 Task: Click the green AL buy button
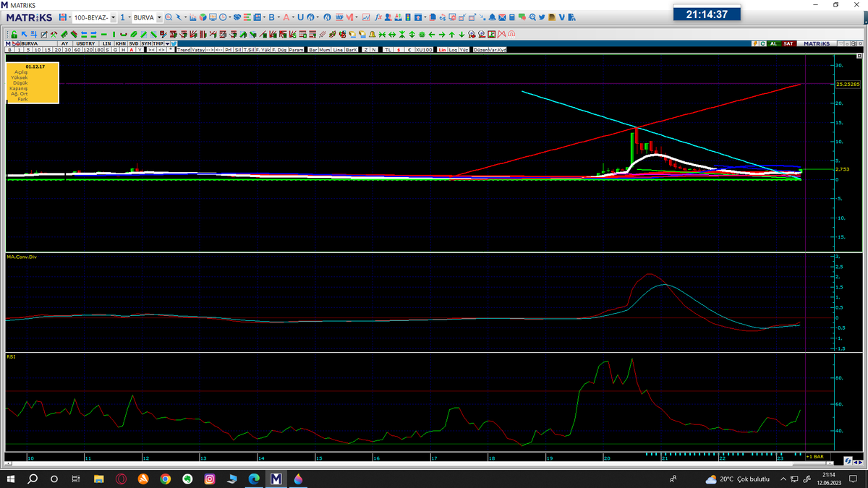point(774,43)
